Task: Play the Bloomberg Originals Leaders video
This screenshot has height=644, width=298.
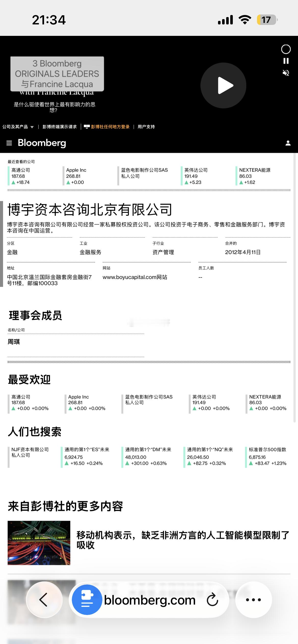Action: click(223, 85)
